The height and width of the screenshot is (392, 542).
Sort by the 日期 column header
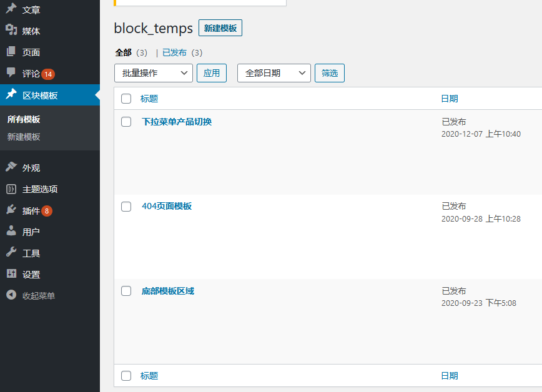pos(450,99)
